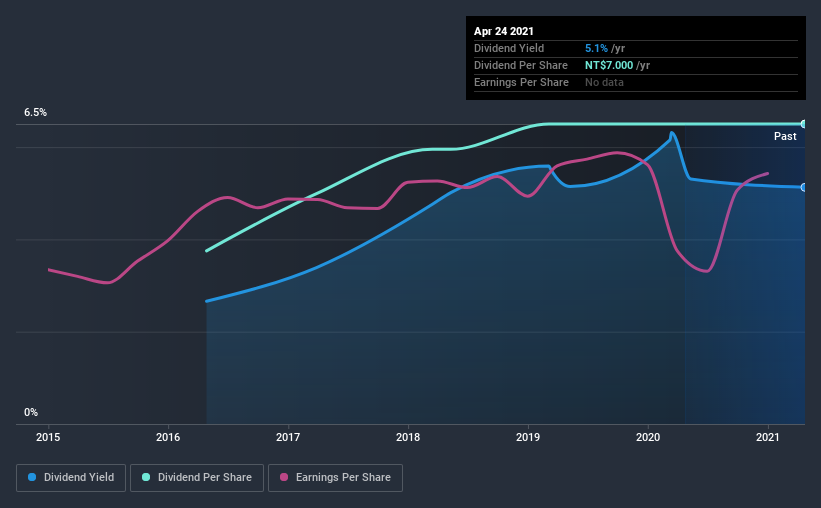
Task: Click the 2018 x-axis label
Action: 408,437
